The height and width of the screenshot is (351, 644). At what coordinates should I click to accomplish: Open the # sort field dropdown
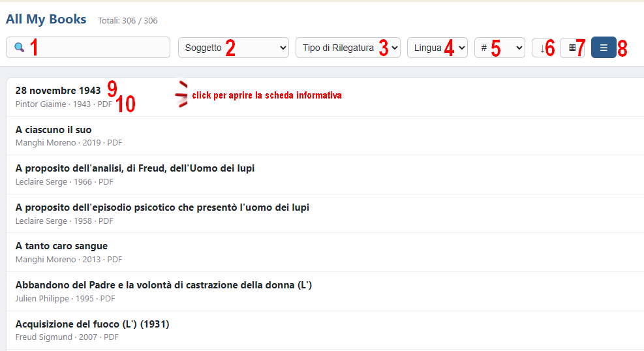tap(500, 48)
